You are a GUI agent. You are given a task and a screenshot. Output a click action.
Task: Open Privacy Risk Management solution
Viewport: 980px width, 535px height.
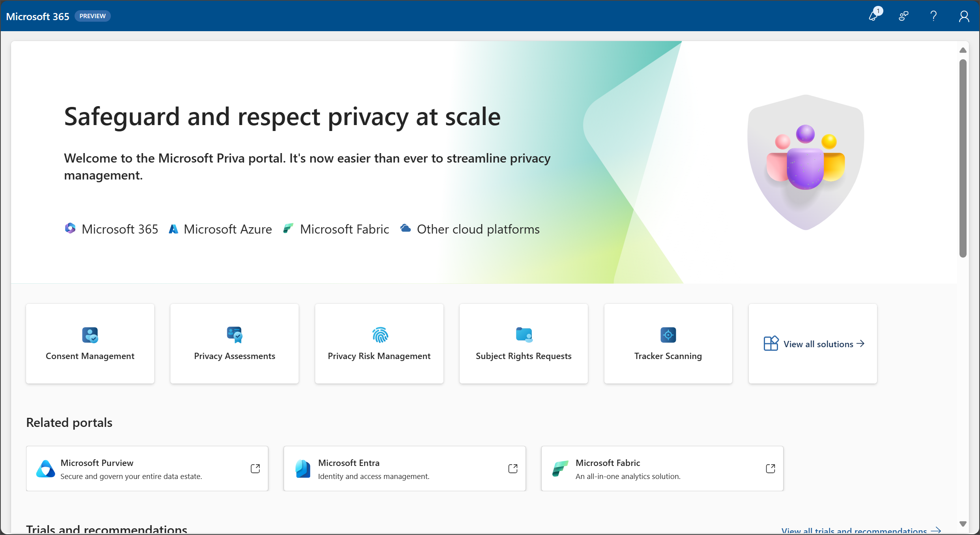(380, 343)
